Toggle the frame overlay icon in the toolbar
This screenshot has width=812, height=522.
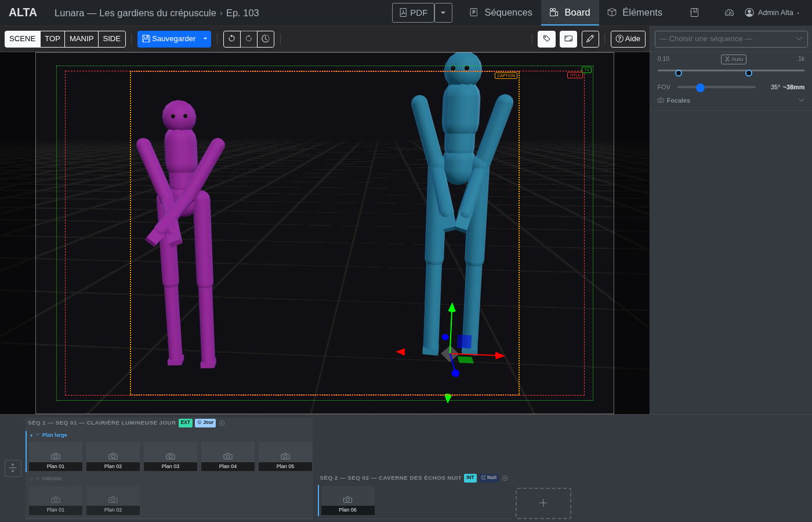point(568,39)
